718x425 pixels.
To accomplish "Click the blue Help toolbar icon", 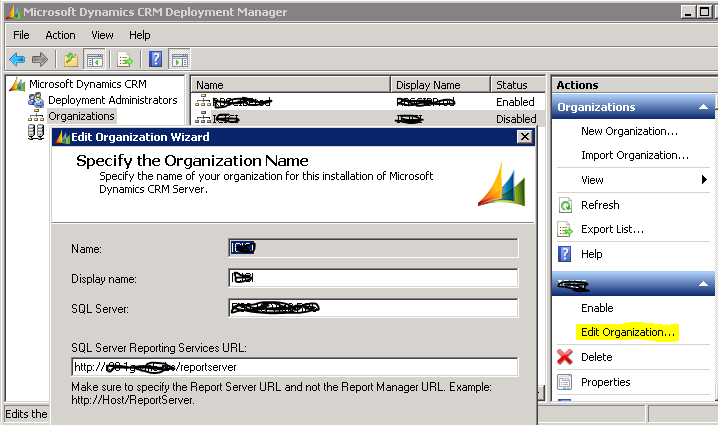I will [x=156, y=59].
